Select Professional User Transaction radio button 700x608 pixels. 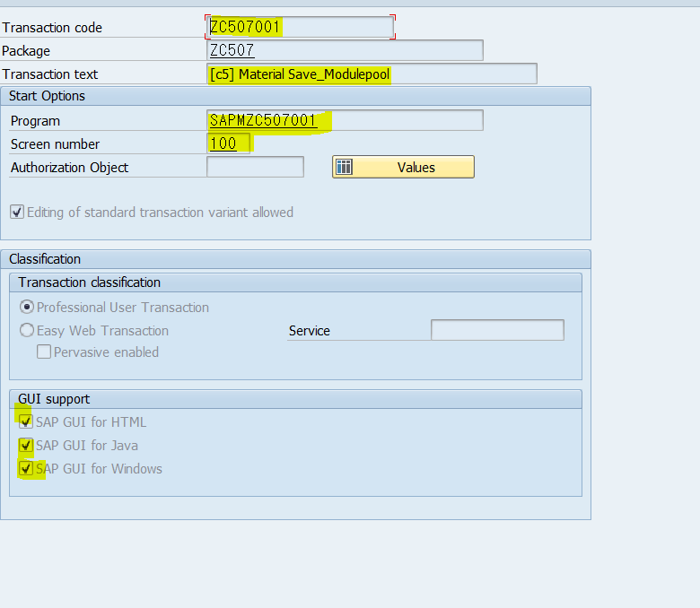click(x=27, y=307)
